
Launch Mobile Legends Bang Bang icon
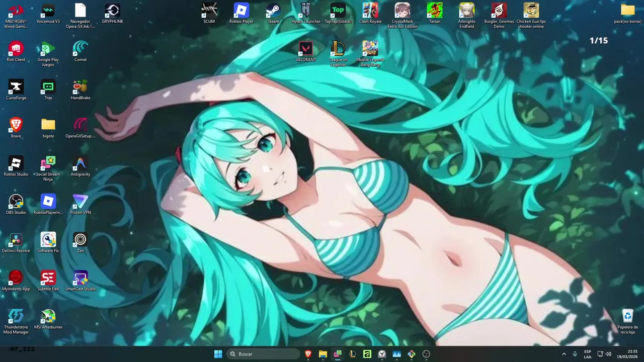point(370,54)
